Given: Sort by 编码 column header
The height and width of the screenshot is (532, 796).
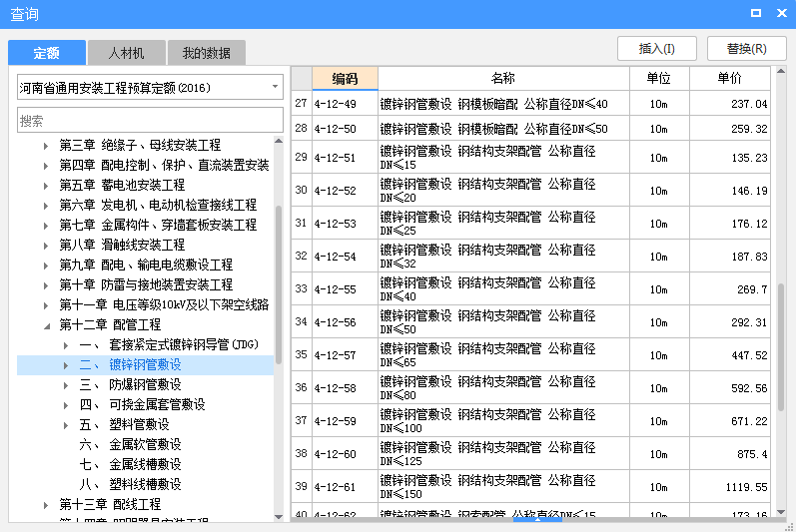Looking at the screenshot, I should point(345,79).
